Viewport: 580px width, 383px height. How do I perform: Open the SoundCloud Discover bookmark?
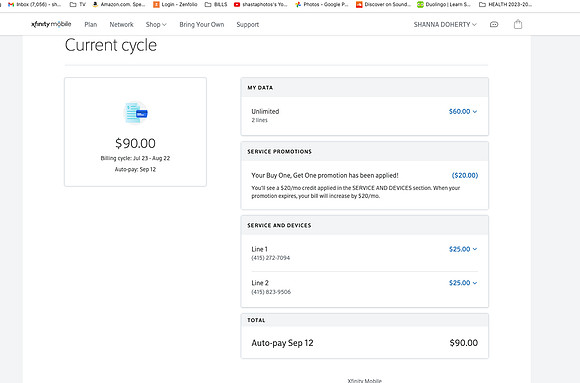[x=382, y=4]
